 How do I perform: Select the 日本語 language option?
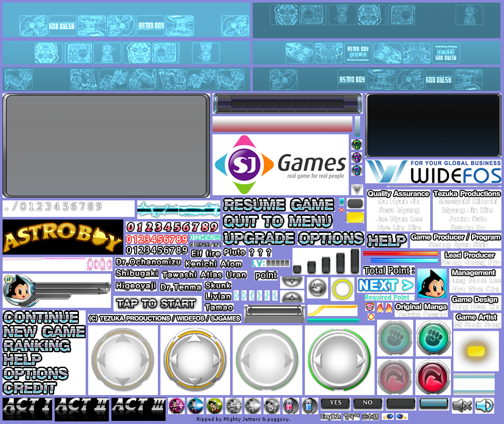370,417
